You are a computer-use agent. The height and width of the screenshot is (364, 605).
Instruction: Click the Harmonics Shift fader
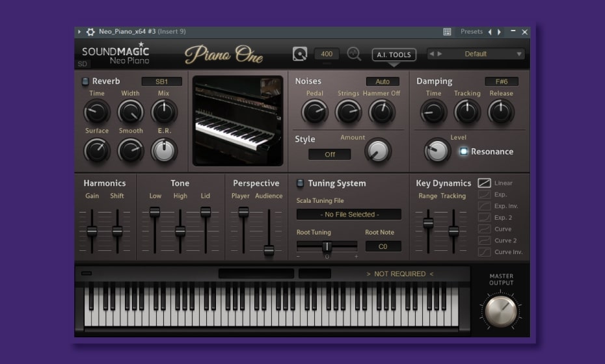[x=117, y=231]
